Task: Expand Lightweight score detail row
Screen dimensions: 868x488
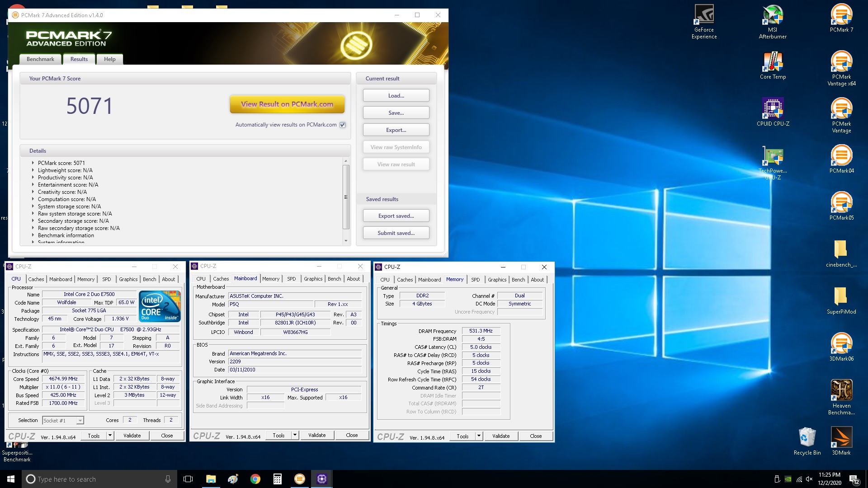Action: pyautogui.click(x=33, y=170)
